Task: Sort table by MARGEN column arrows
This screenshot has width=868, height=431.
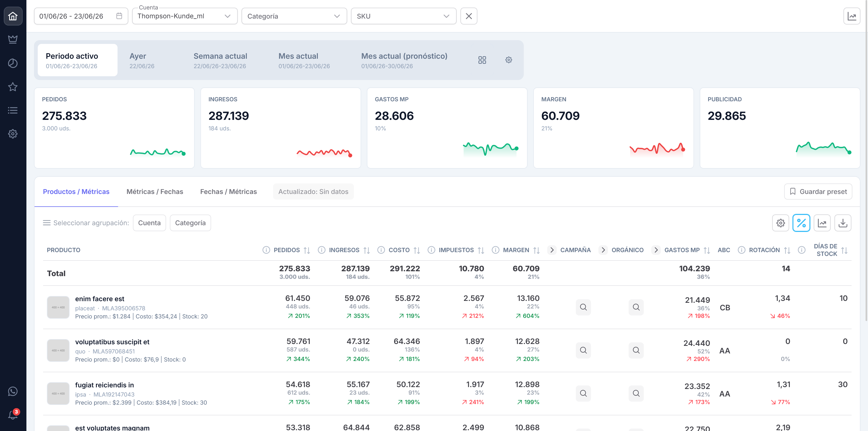Action: click(x=536, y=250)
